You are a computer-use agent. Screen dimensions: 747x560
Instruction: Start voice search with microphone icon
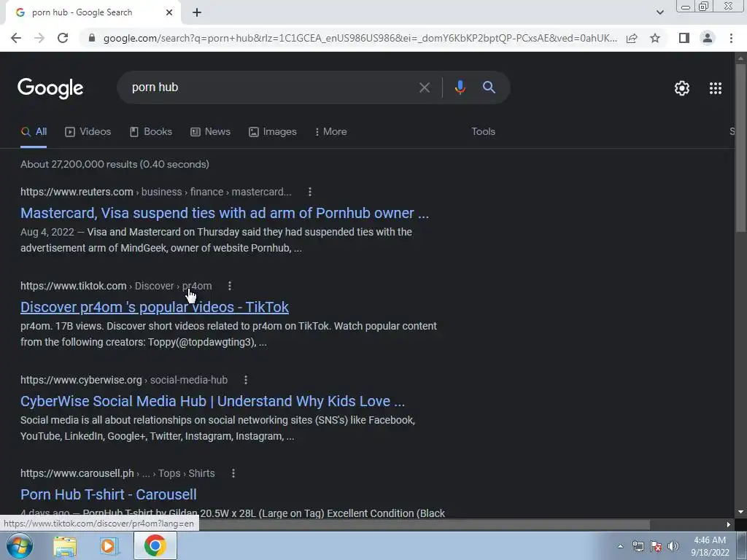[460, 87]
